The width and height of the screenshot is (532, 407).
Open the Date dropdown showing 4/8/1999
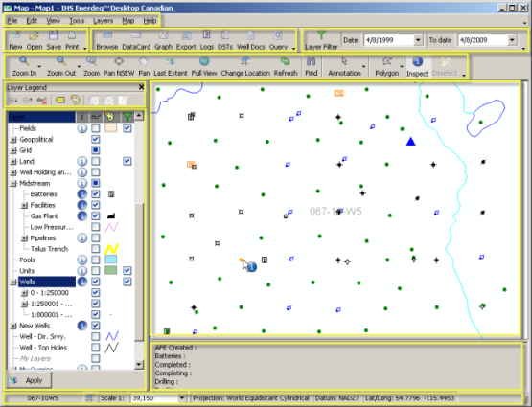click(418, 40)
